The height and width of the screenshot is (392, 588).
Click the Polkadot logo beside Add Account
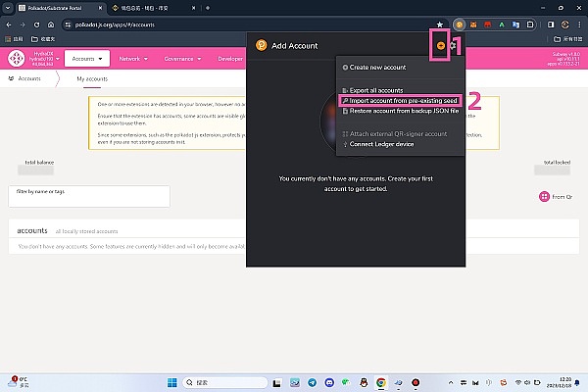pos(261,45)
